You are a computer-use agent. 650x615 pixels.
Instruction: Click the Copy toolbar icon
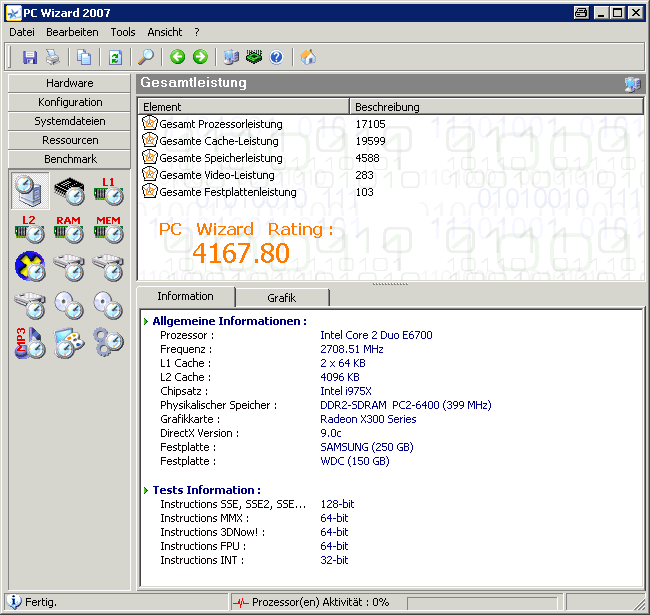(x=84, y=57)
